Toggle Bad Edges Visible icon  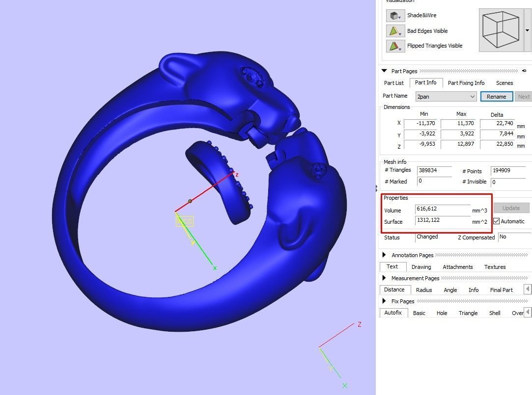click(395, 31)
